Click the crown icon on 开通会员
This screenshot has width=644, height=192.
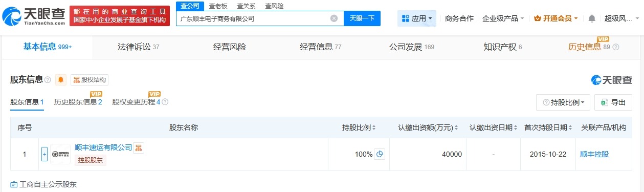pyautogui.click(x=538, y=18)
